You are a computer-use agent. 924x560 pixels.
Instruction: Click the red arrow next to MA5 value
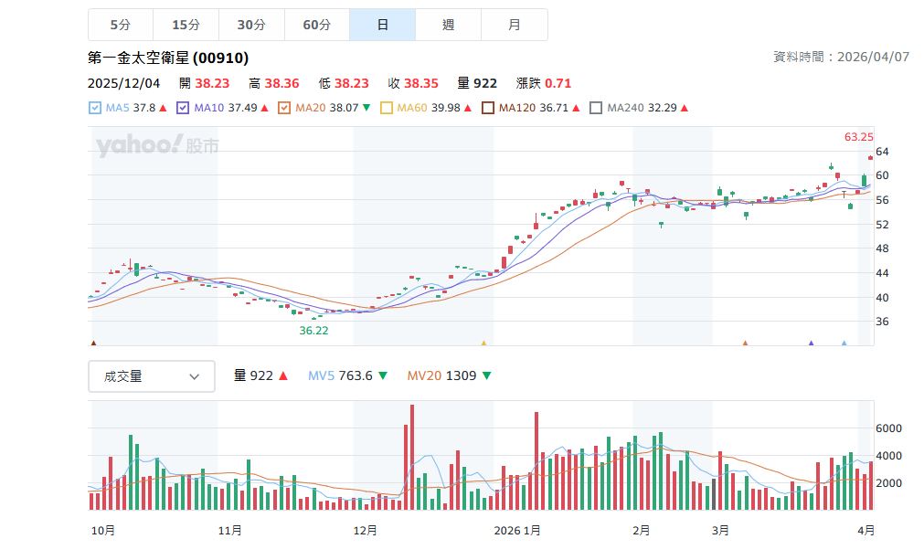click(163, 108)
